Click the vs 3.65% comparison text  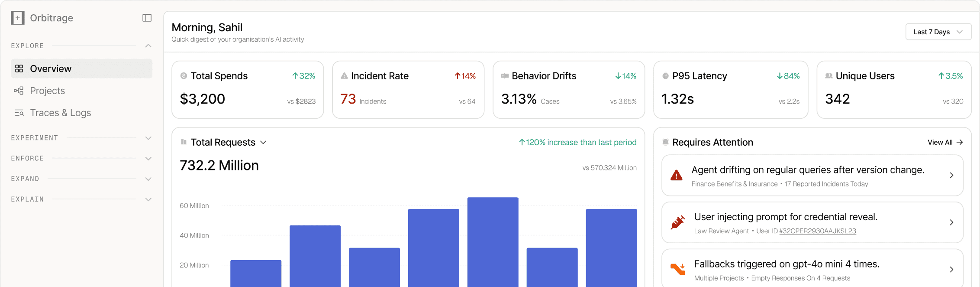[x=623, y=101]
